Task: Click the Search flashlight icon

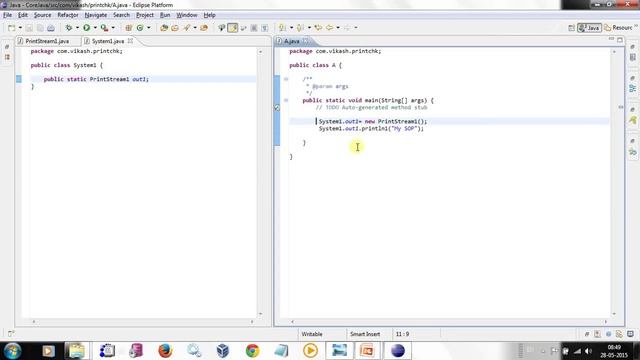Action: [187, 28]
